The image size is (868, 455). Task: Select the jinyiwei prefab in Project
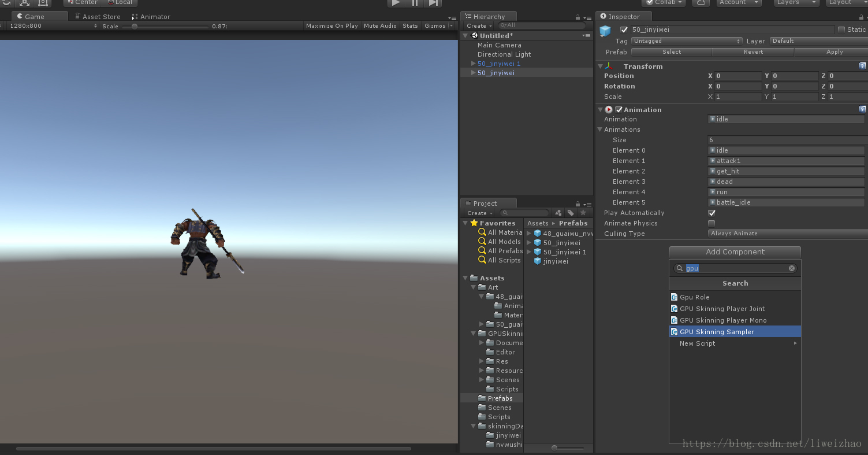[551, 261]
